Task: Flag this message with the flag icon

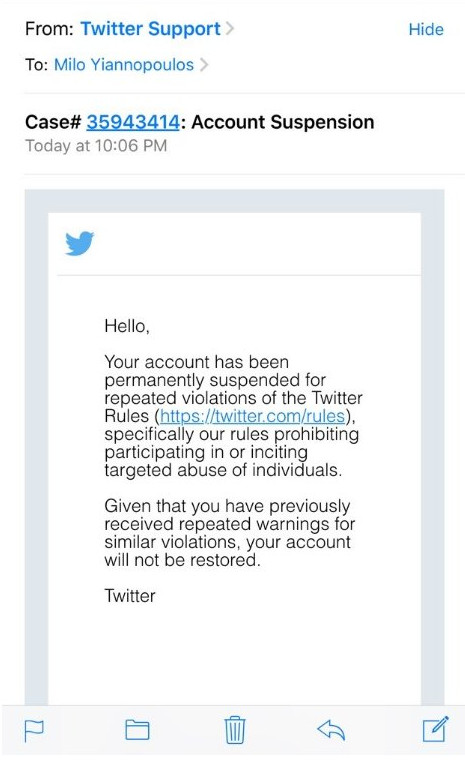Action: tap(34, 730)
